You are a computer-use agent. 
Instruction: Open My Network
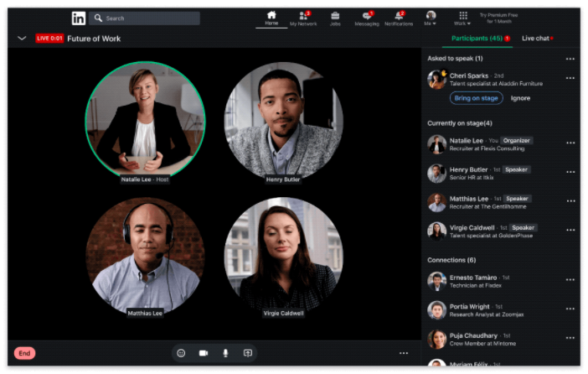tap(303, 18)
